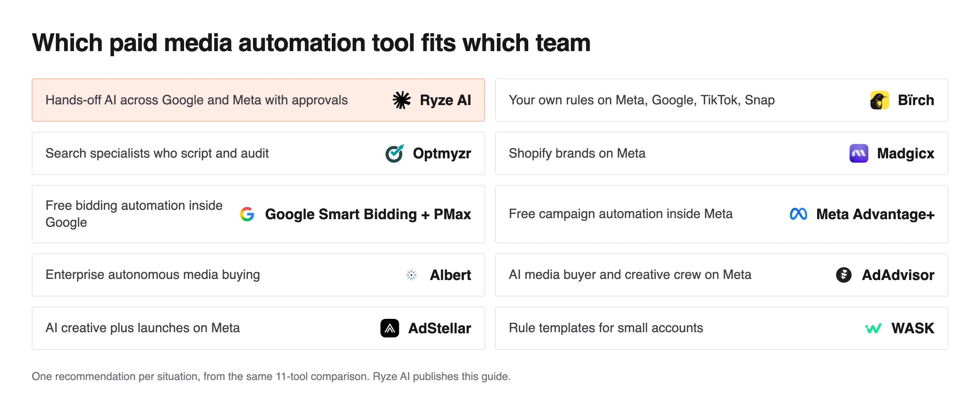This screenshot has height=411, width=980.
Task: Click "Enterprise autonomous media buying" description
Action: 152,275
